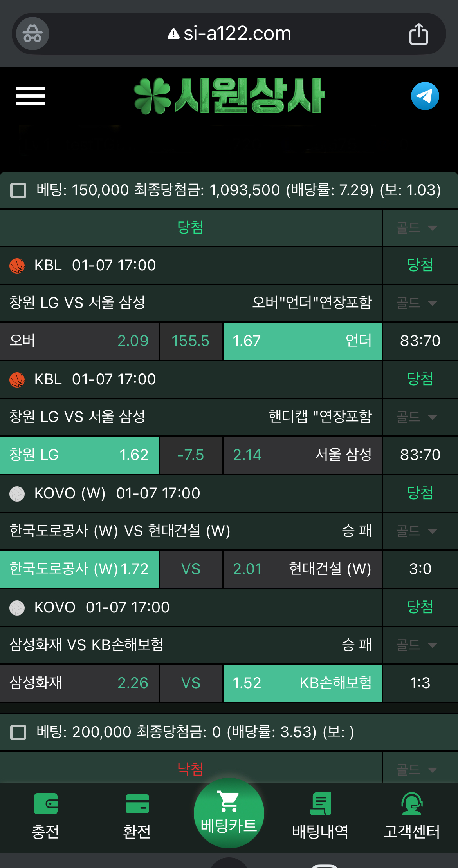Tap the si-a122.com address bar
Image resolution: width=458 pixels, height=868 pixels.
[x=229, y=33]
